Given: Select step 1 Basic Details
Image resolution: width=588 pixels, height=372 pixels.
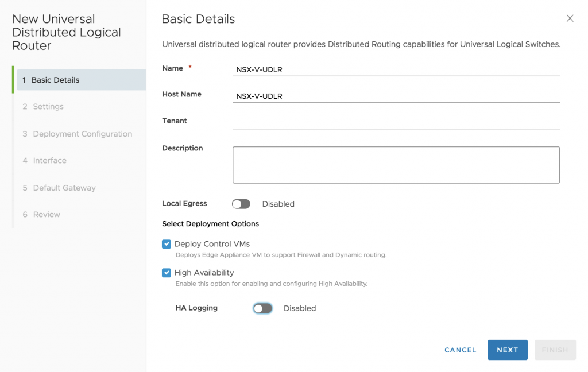Looking at the screenshot, I should (81, 80).
